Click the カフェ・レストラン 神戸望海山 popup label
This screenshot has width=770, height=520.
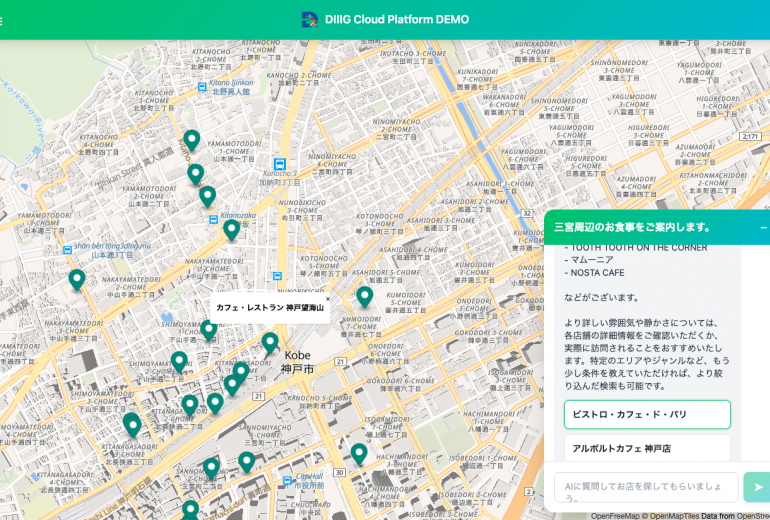pyautogui.click(x=268, y=308)
